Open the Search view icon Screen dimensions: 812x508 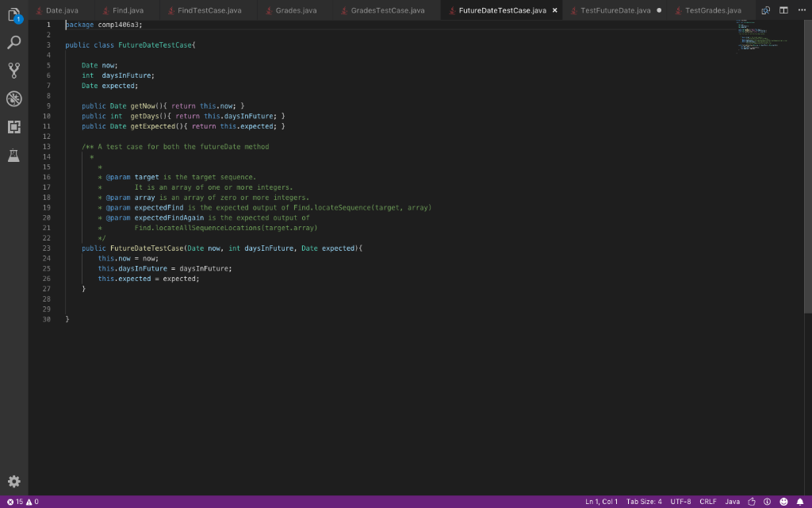[x=14, y=42]
